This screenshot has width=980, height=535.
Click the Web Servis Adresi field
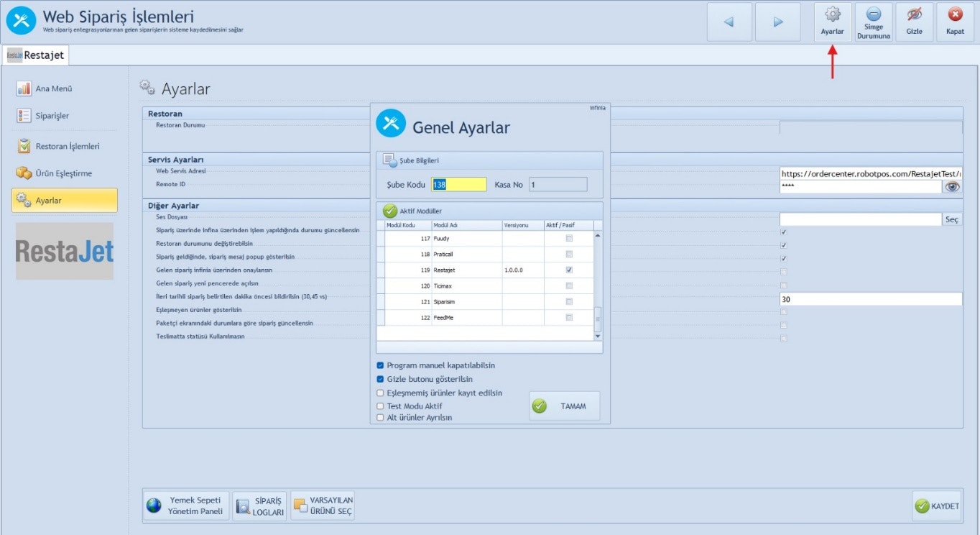871,173
